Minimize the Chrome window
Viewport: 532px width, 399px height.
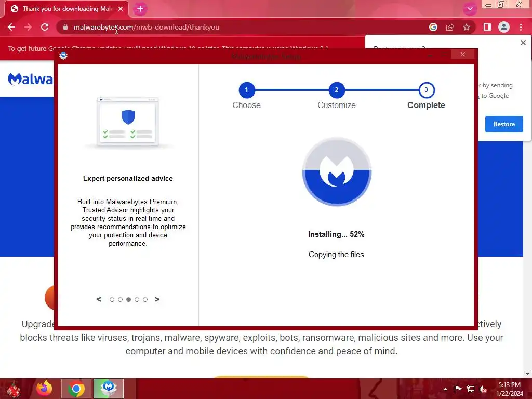(x=488, y=5)
